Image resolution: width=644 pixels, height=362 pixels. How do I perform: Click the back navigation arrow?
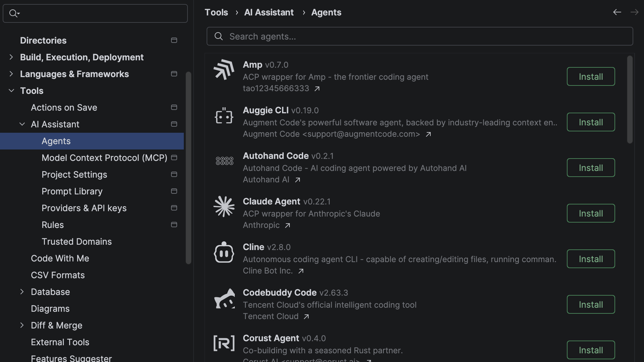617,12
